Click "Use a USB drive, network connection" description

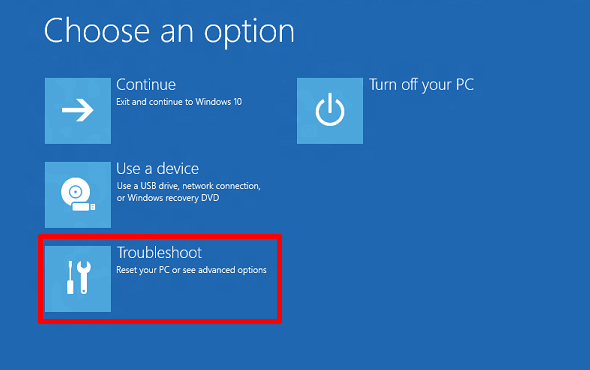tap(189, 186)
